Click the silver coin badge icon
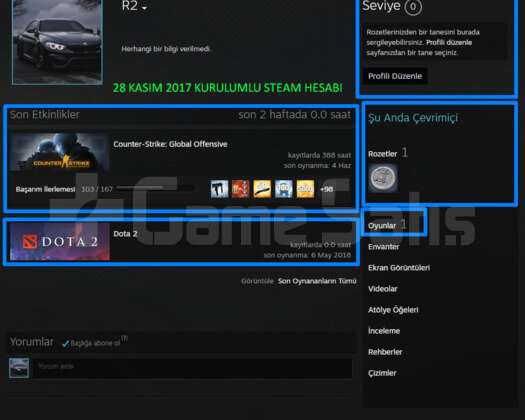The width and height of the screenshot is (525, 420). (383, 178)
